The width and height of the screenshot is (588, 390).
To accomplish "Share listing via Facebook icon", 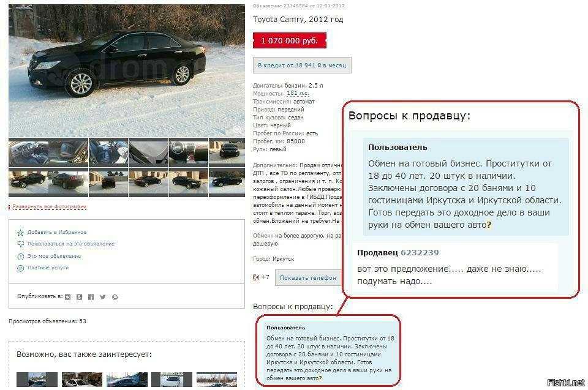I will 91,297.
